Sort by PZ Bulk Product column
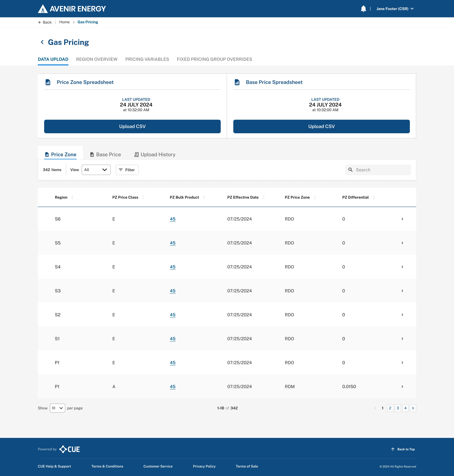 (x=204, y=197)
